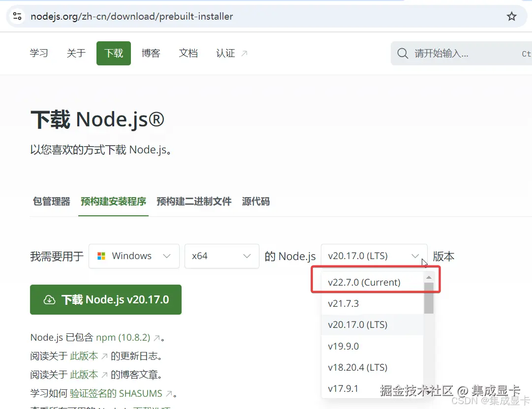Select v22.7.0 (Current) from version list

pos(372,282)
